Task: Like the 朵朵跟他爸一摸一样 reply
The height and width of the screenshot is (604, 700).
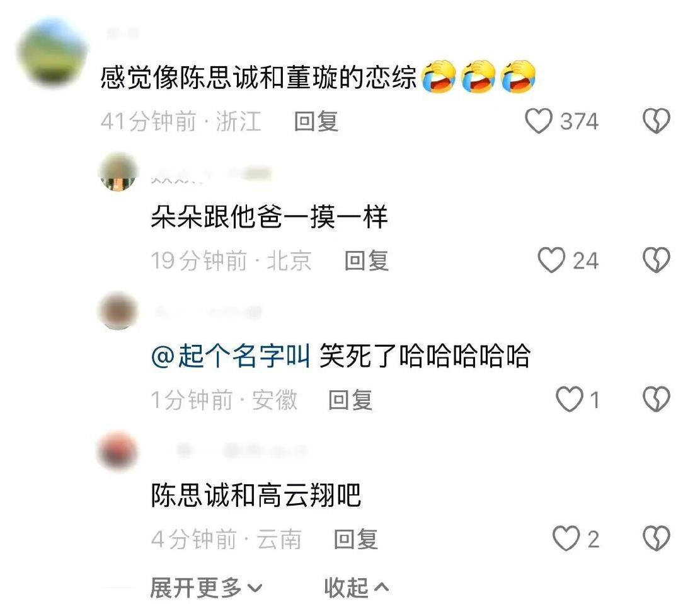Action: click(x=551, y=260)
